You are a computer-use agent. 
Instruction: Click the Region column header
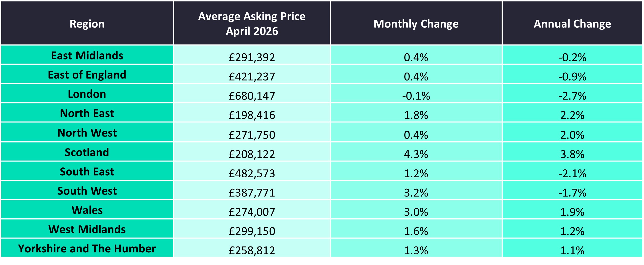pos(87,24)
